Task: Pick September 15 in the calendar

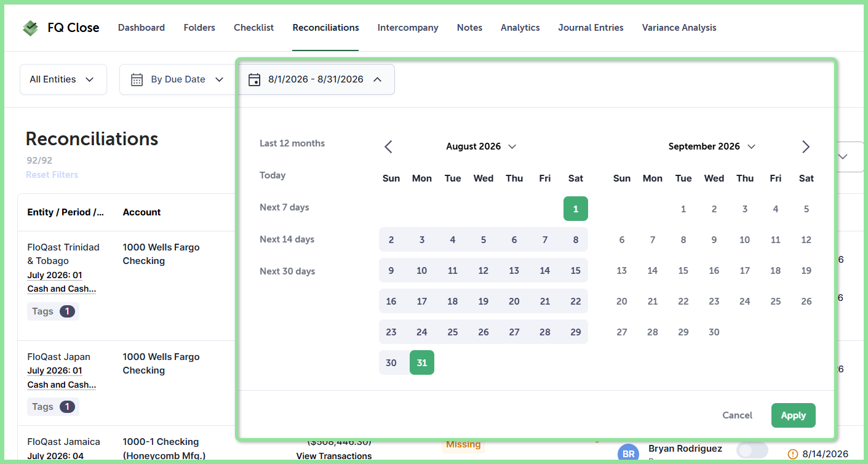Action: [x=683, y=270]
